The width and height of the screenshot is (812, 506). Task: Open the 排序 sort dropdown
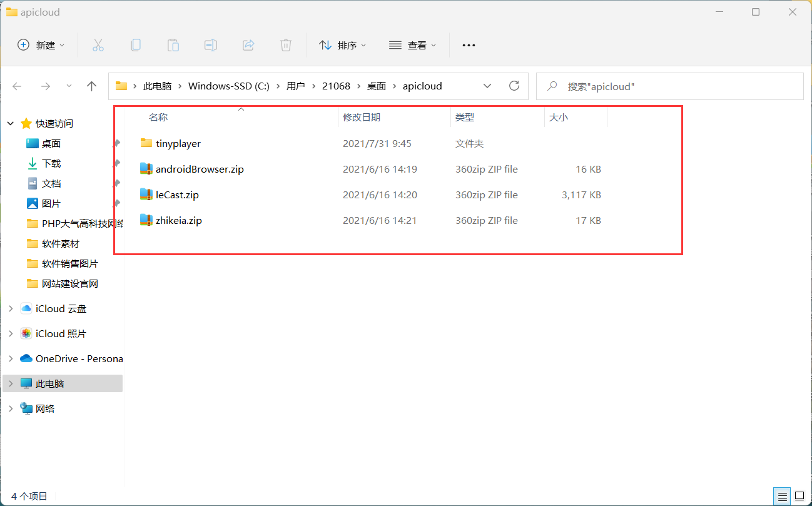point(343,44)
